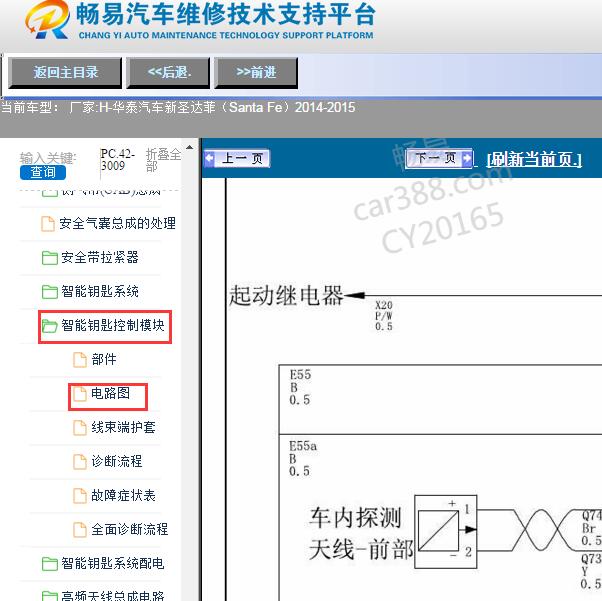The width and height of the screenshot is (602, 601).
Task: Expand the 安全带拉紧器 folder
Action: click(100, 257)
